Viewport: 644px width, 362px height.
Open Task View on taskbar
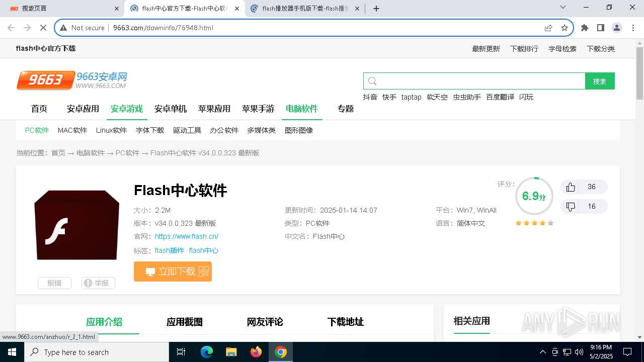click(181, 352)
